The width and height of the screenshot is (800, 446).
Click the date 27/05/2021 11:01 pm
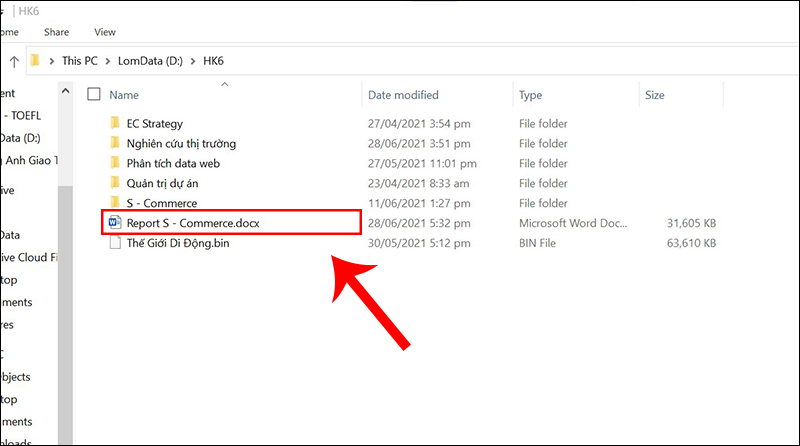point(422,163)
